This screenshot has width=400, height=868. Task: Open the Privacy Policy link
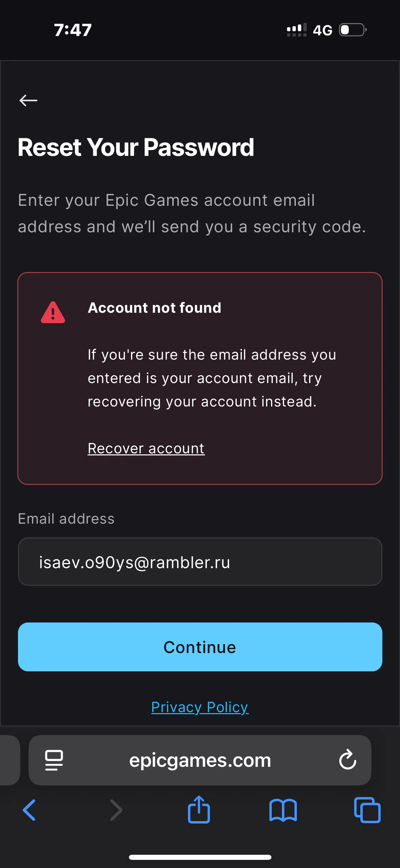pos(200,707)
